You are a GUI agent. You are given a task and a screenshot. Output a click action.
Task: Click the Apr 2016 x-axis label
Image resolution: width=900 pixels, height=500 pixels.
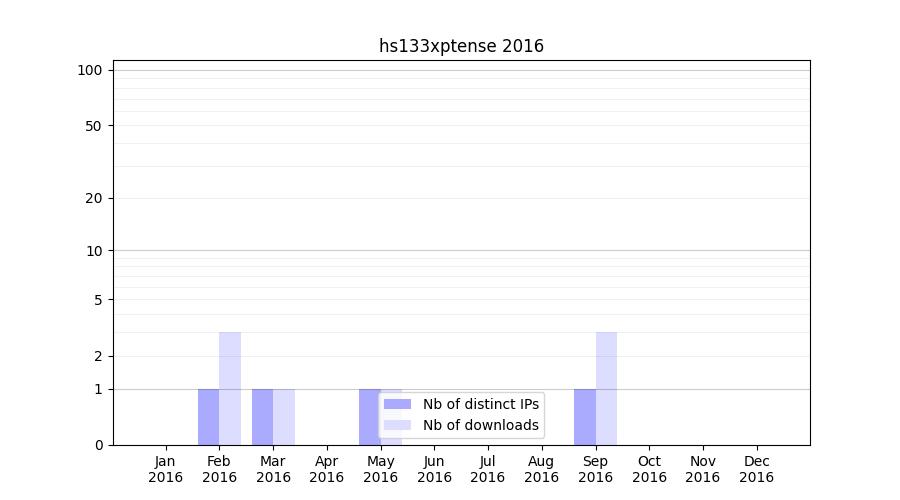(327, 469)
